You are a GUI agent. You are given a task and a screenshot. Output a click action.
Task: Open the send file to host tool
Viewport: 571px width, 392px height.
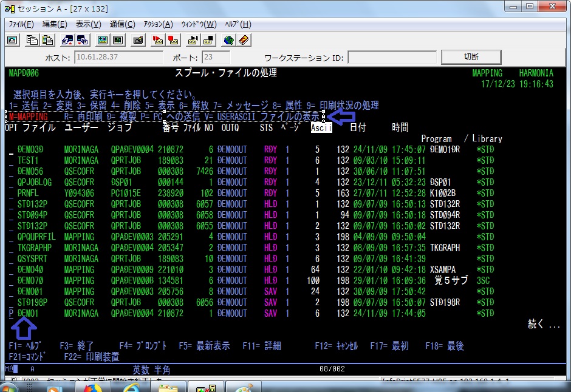point(67,39)
